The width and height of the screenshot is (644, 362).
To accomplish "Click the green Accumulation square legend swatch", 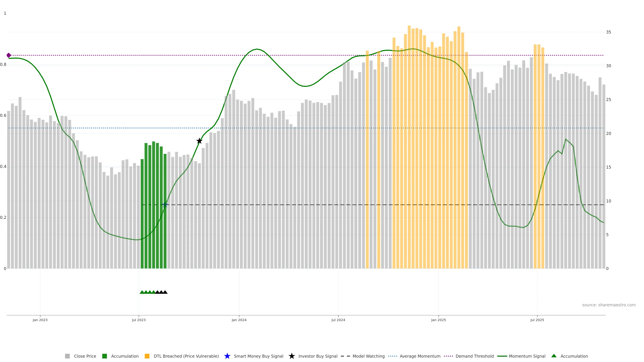I will tap(104, 356).
